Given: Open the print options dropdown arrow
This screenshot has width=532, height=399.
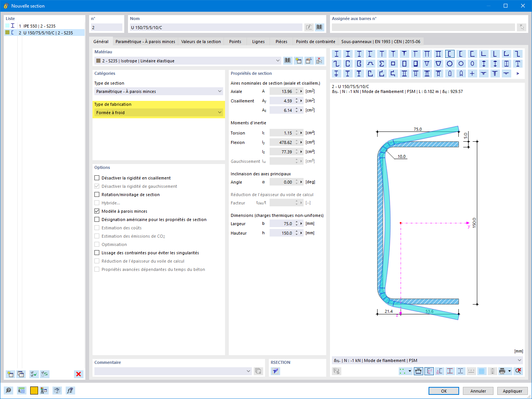Looking at the screenshot, I should (x=509, y=371).
